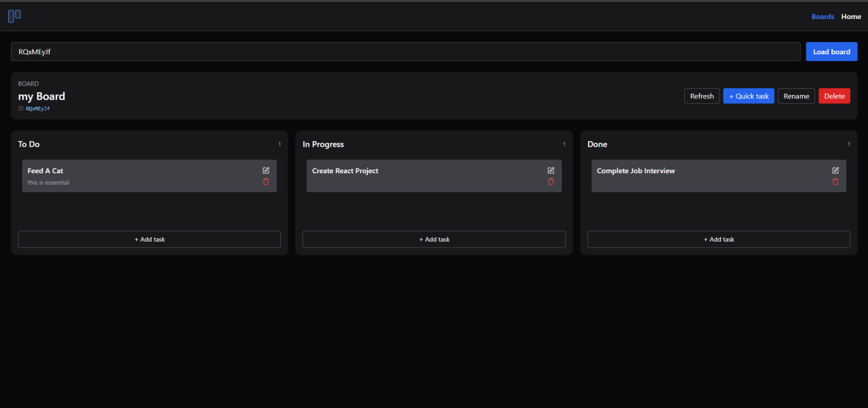This screenshot has width=868, height=408.
Task: Click the delete trash icon on Create React Project
Action: click(551, 181)
